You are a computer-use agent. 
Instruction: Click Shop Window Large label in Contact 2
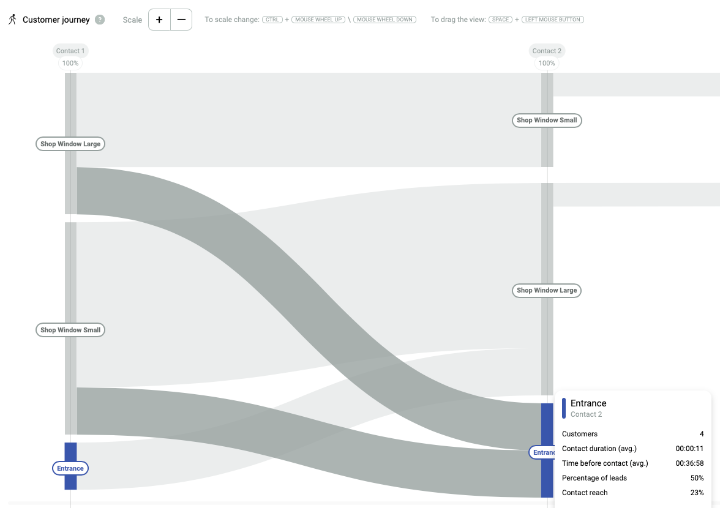pos(546,291)
